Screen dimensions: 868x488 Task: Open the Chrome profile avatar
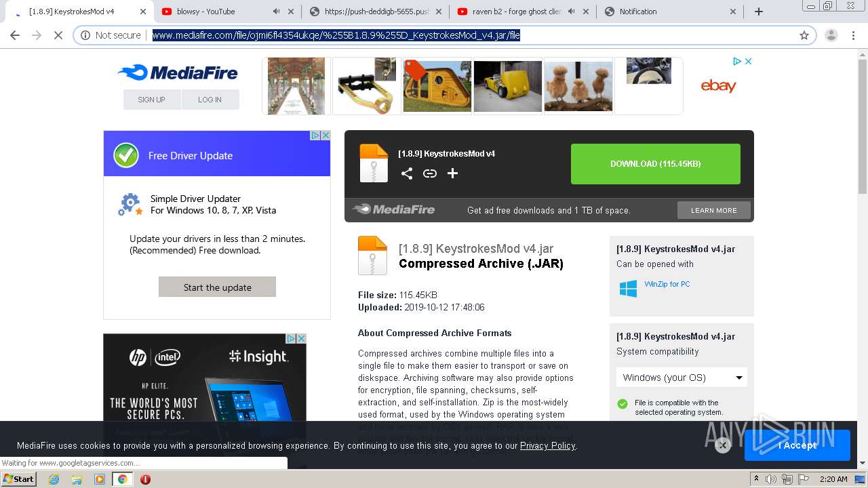point(831,35)
